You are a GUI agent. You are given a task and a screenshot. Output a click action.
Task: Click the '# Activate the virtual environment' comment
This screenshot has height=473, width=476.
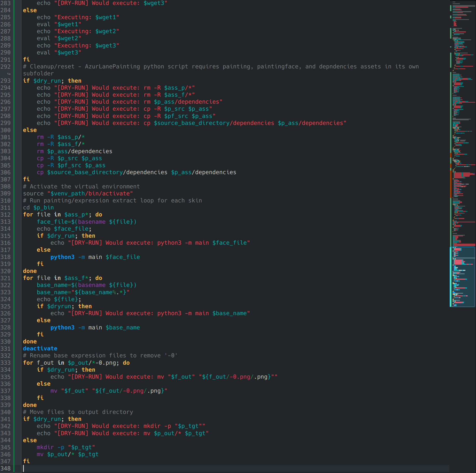pyautogui.click(x=81, y=187)
